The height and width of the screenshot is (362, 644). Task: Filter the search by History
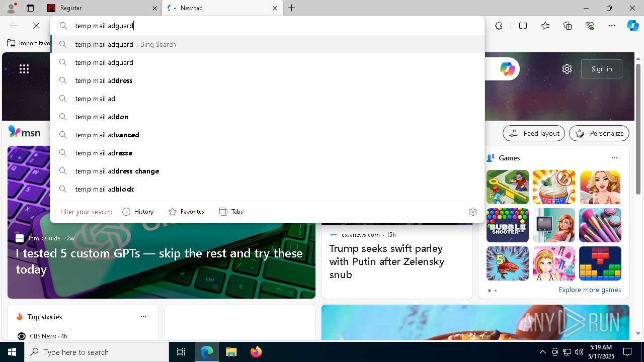[x=138, y=212]
